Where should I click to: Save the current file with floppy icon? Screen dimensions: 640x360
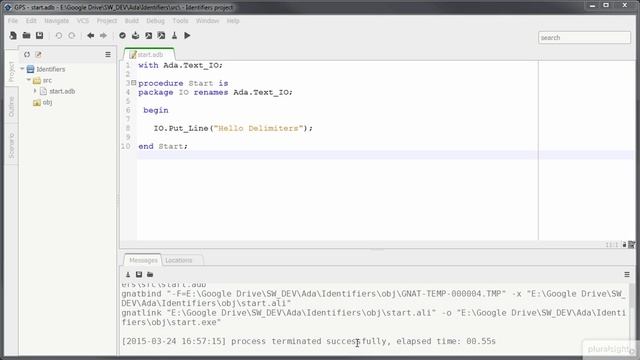coord(40,36)
